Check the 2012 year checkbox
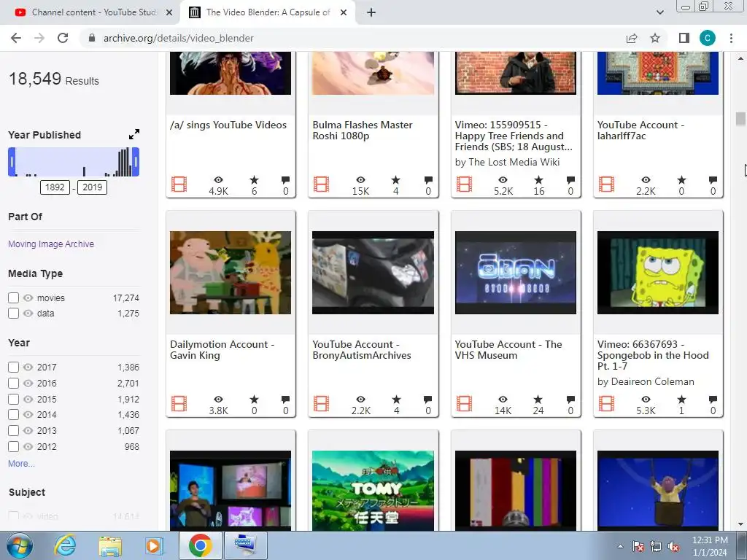This screenshot has width=747, height=560. [13, 446]
